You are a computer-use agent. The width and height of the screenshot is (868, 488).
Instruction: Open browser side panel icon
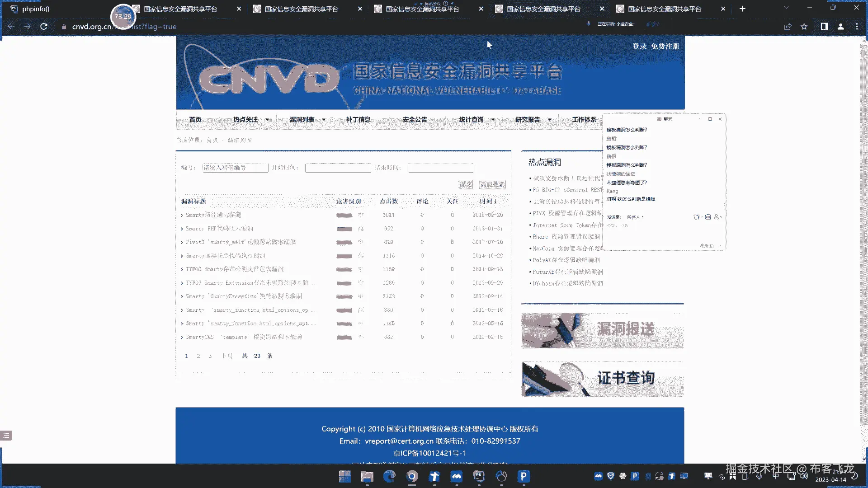(x=824, y=27)
